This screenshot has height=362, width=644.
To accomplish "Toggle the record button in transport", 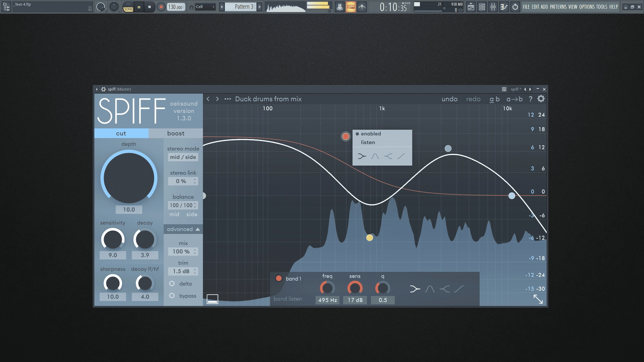I will [161, 7].
